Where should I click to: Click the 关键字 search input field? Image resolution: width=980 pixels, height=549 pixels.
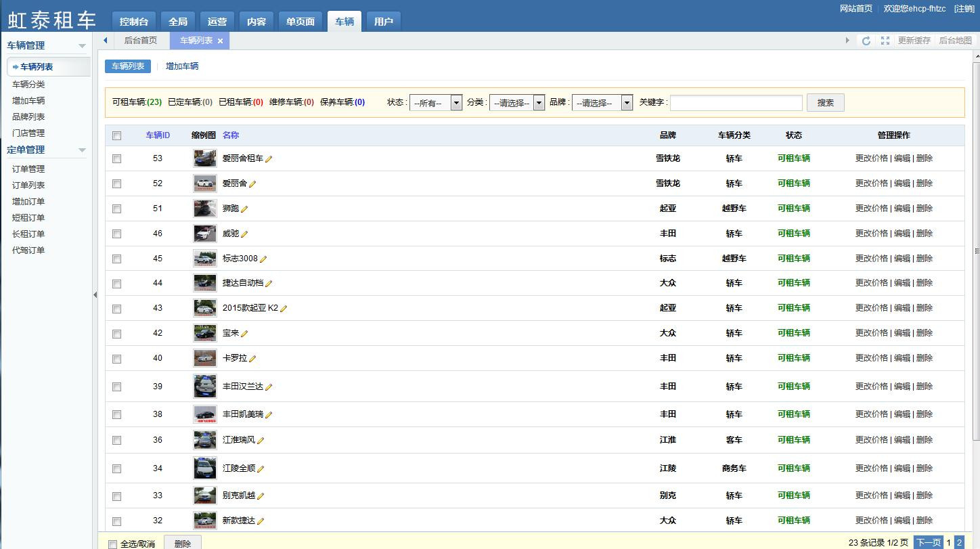point(736,103)
